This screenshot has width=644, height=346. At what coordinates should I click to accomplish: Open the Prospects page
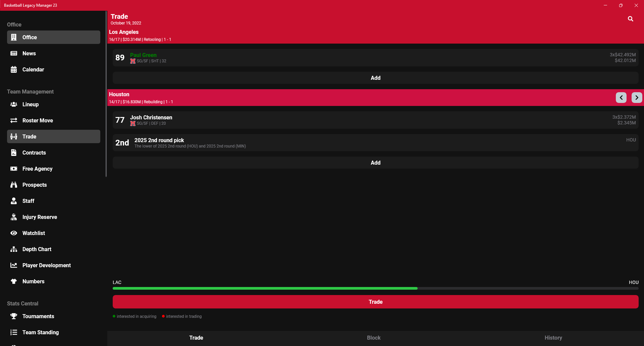click(54, 185)
